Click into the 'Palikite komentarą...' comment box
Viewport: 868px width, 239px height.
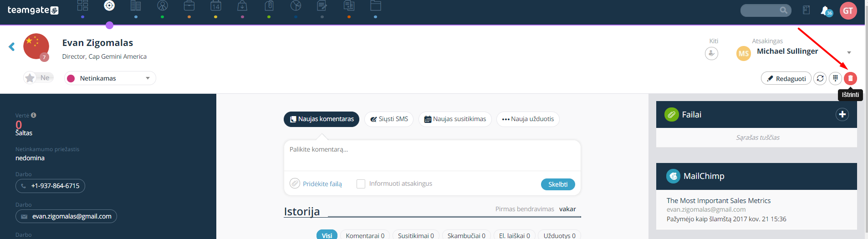pyautogui.click(x=432, y=155)
